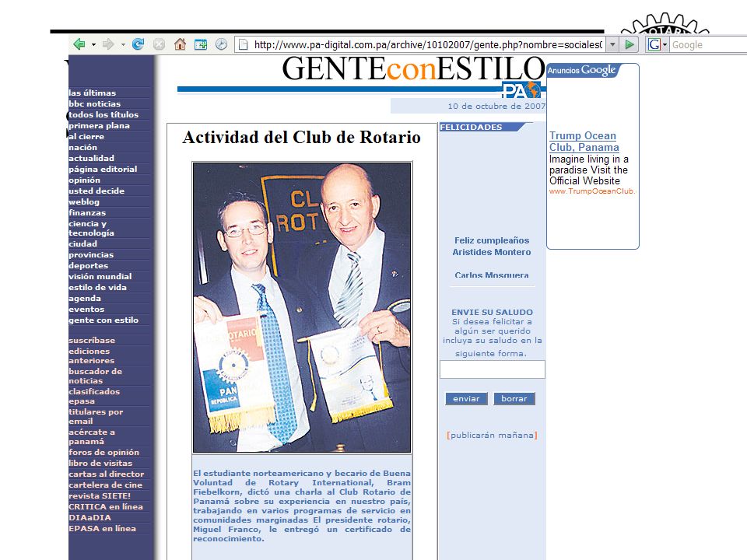747x560 pixels.
Task: Open 'revista SIETE!' link
Action: click(100, 495)
